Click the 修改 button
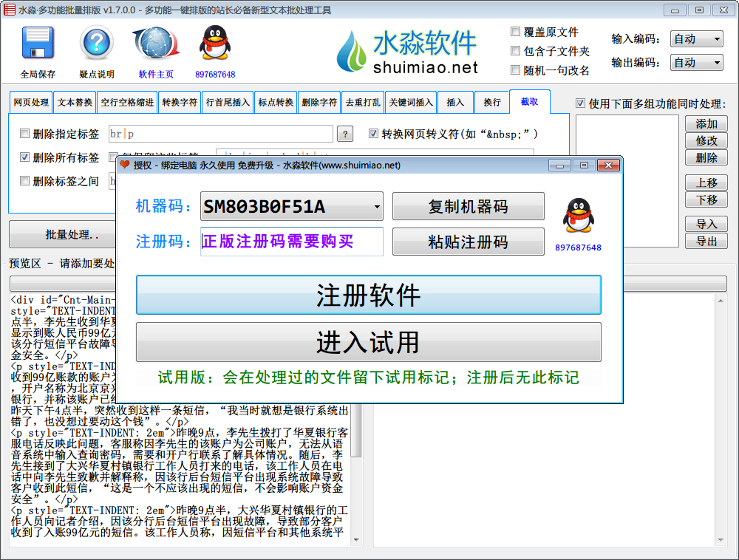 click(x=706, y=140)
